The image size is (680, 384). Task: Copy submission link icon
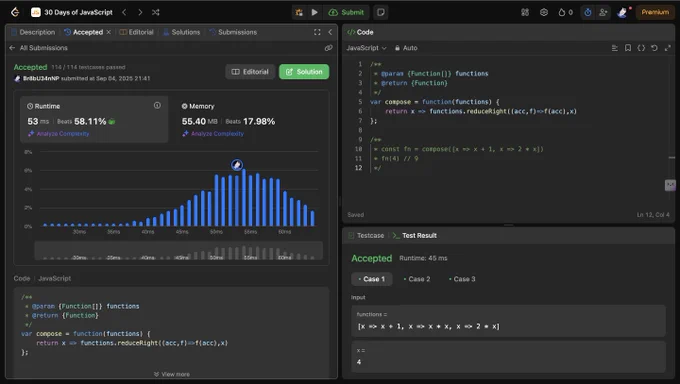pos(328,48)
